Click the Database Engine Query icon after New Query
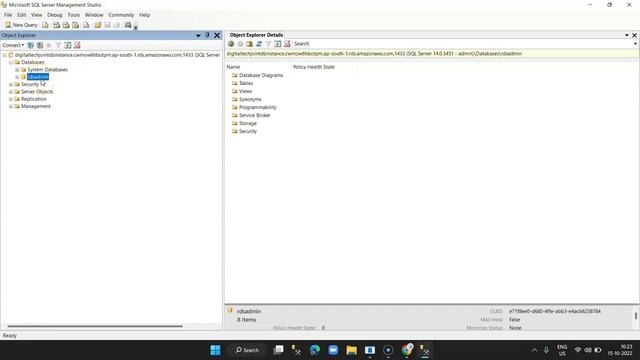This screenshot has height=360, width=640. (x=45, y=25)
